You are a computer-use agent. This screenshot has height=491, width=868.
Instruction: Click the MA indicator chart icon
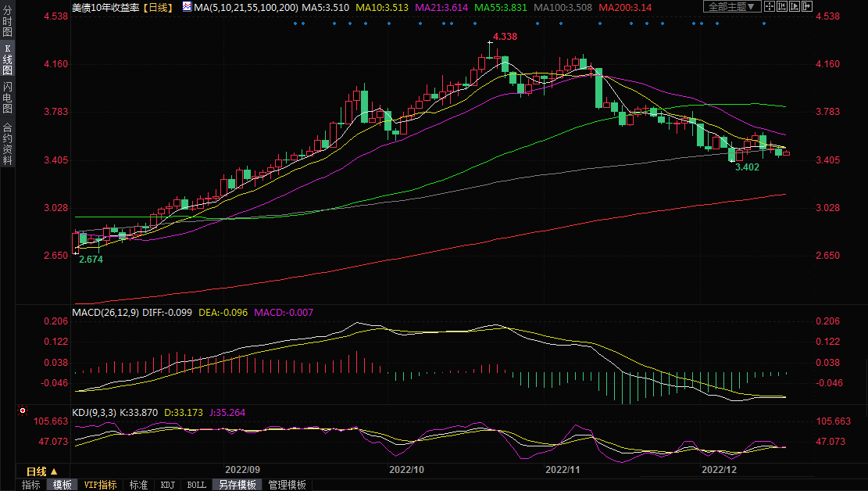tap(186, 7)
